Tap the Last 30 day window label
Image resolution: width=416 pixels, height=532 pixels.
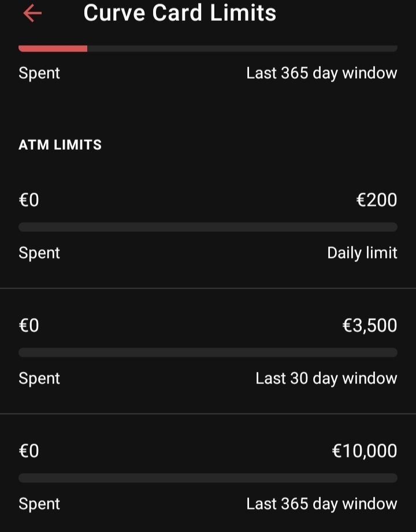[x=326, y=378]
